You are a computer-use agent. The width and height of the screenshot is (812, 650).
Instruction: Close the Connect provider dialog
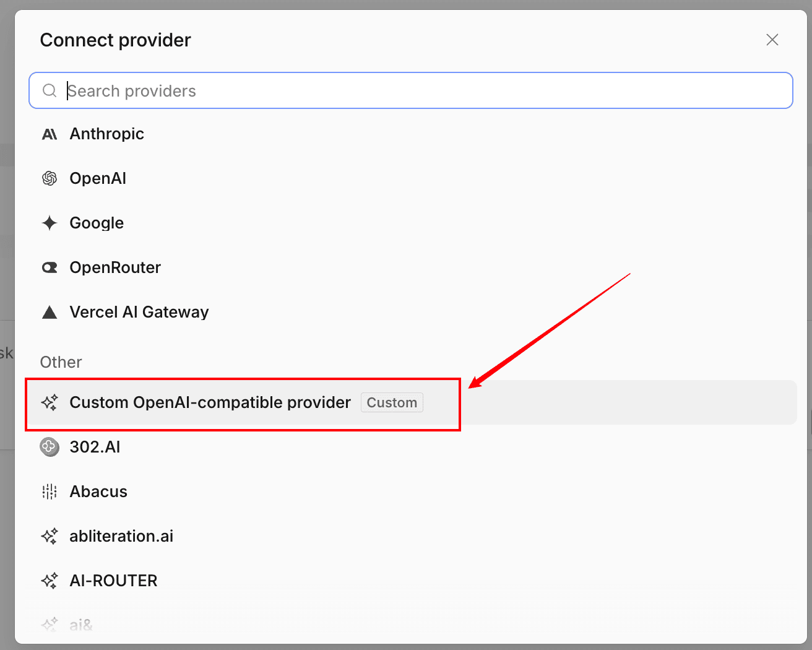772,40
